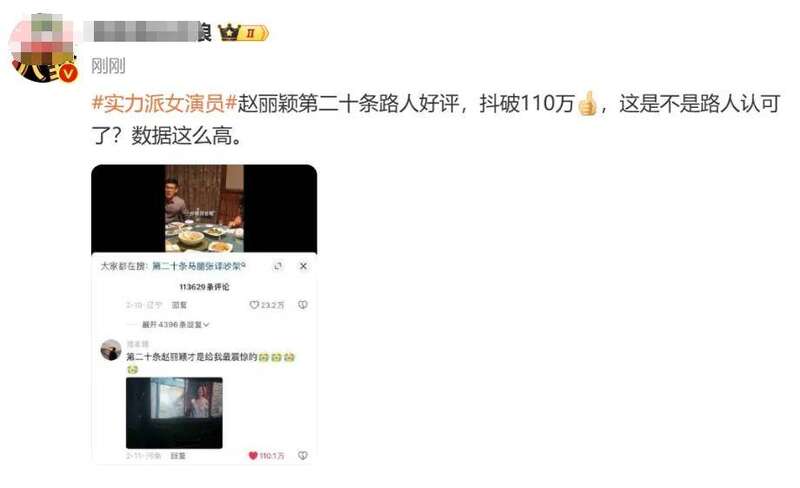Click the orange verified V badge

68,74
